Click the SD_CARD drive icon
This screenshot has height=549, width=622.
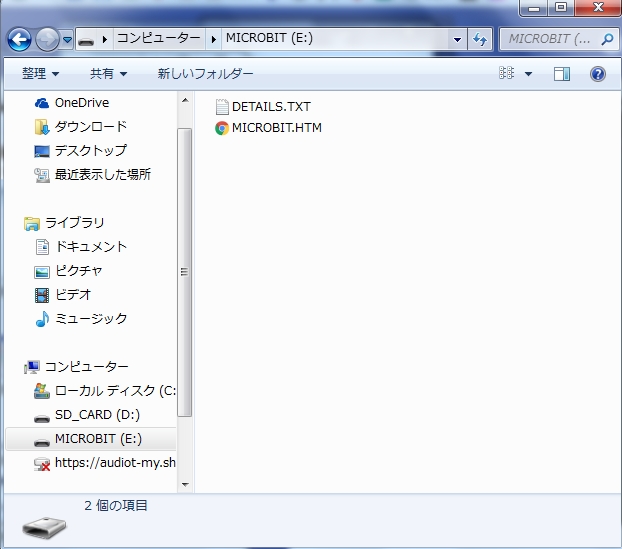click(42, 418)
